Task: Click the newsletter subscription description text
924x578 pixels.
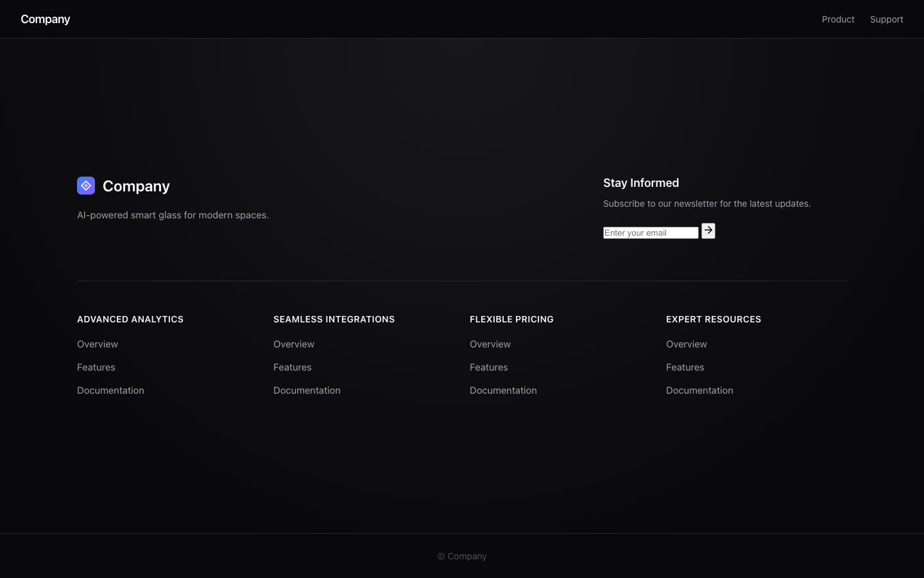Action: (707, 204)
